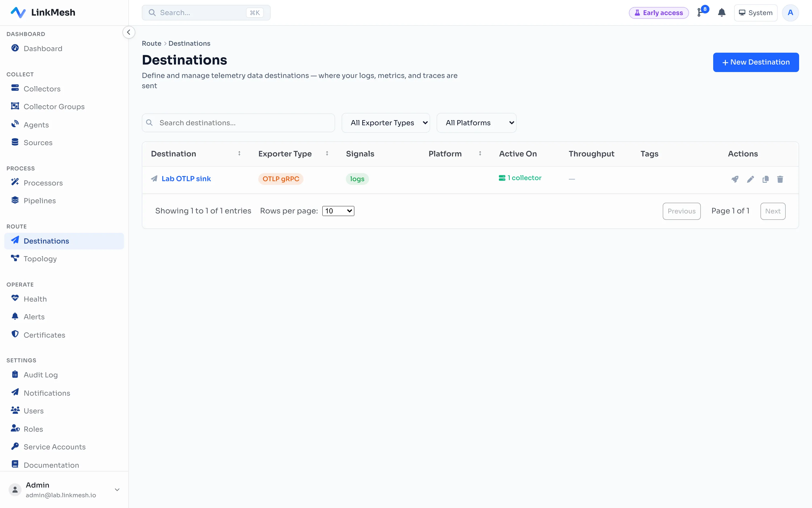812x508 pixels.
Task: Open the Lab OTLP sink destination link
Action: click(186, 179)
